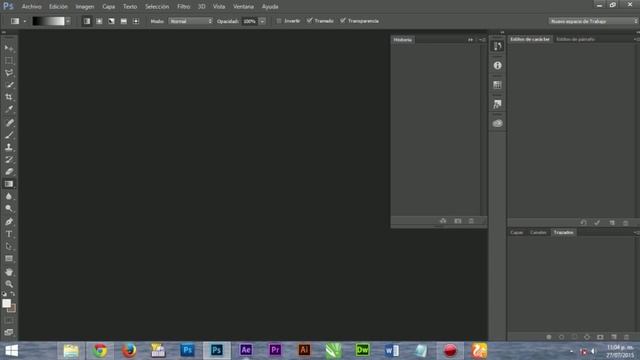Collapse the Historia panel with double arrows
Screen dimensions: 640x360
click(x=470, y=40)
